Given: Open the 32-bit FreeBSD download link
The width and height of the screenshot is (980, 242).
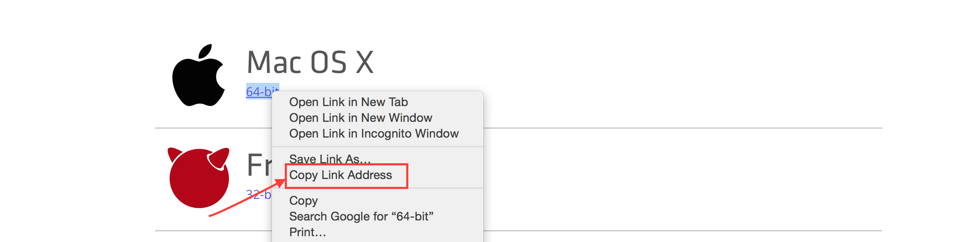Looking at the screenshot, I should [258, 194].
